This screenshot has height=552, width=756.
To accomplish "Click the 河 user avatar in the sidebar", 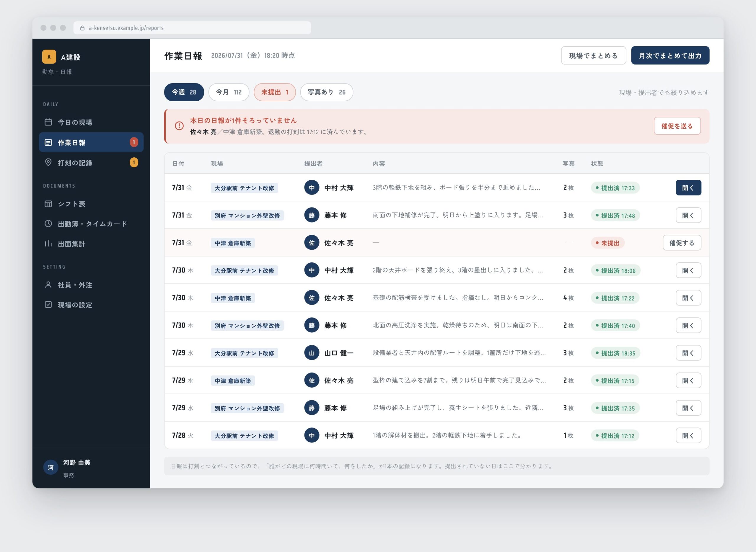I will point(51,468).
